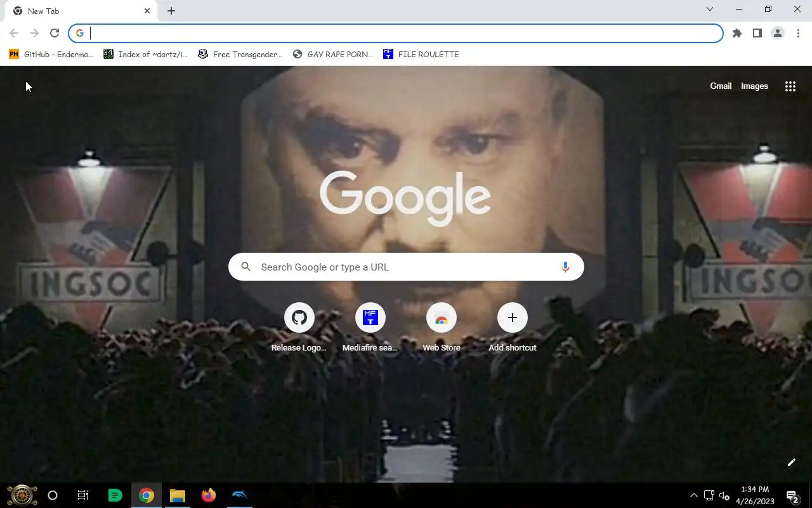812x508 pixels.
Task: Open the Extensions puzzle icon
Action: [x=737, y=33]
